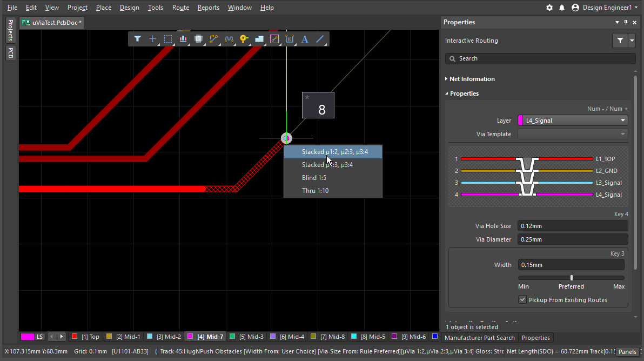
Task: Click the Place Component chip icon
Action: pos(198,39)
